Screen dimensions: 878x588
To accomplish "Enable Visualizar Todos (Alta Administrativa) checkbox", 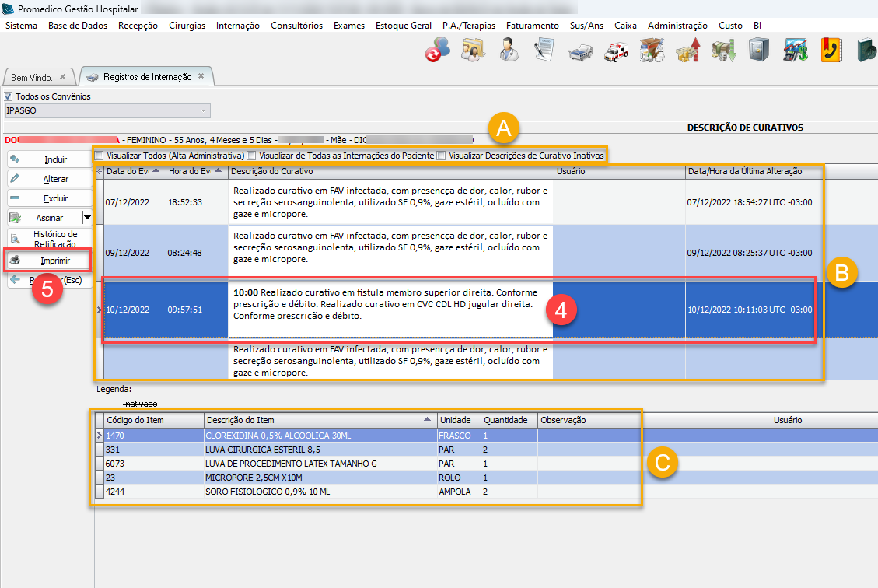I will click(x=100, y=156).
